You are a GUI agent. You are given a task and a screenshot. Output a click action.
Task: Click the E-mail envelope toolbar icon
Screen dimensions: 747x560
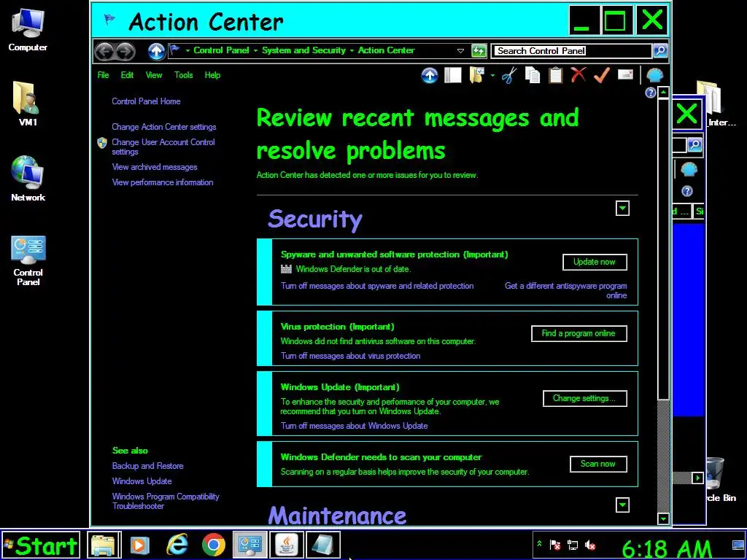coord(625,75)
